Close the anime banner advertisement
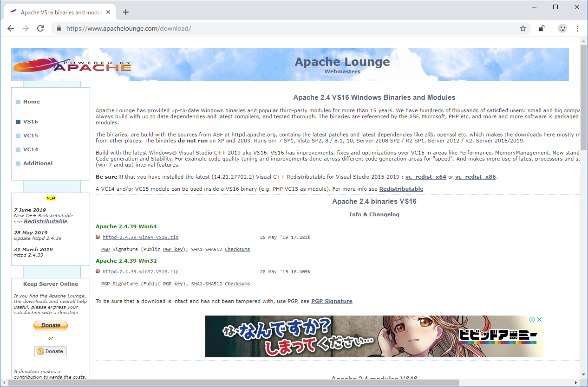Image resolution: width=588 pixels, height=387 pixels. [539, 319]
